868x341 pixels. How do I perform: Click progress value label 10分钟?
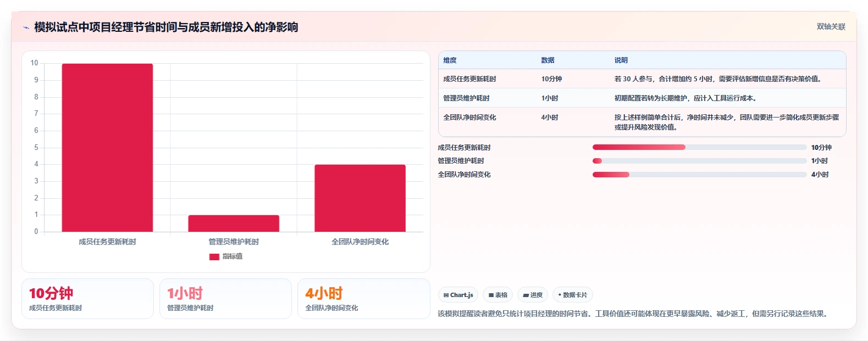pos(821,148)
